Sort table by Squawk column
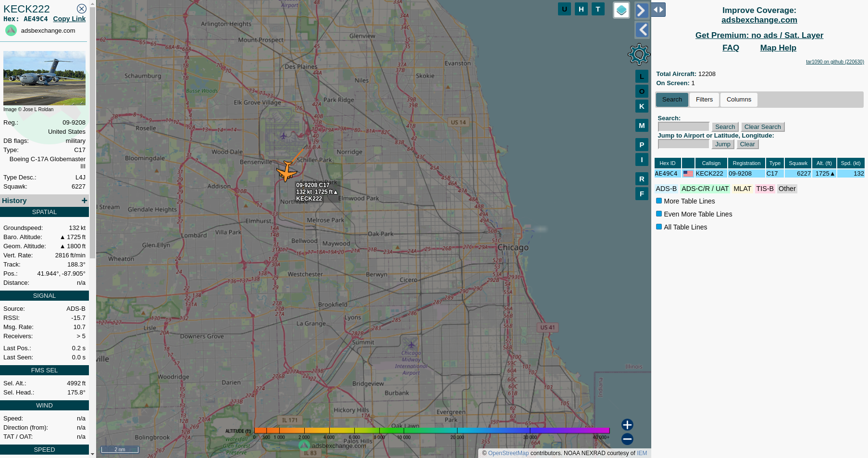This screenshot has height=458, width=868. 798,163
